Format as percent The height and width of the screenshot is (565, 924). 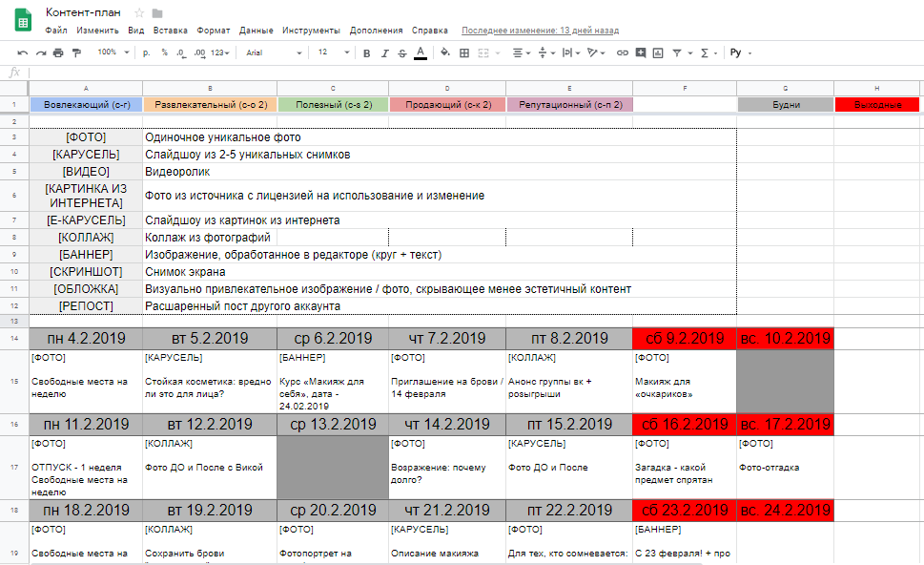point(164,52)
